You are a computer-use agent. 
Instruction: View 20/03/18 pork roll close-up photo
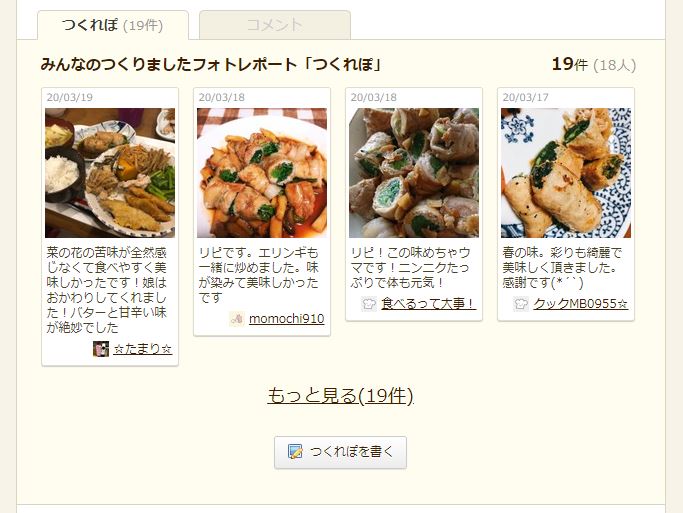[x=414, y=173]
